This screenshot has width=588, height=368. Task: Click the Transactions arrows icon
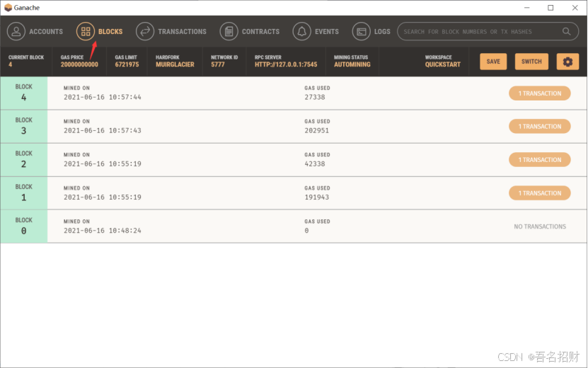coord(144,31)
